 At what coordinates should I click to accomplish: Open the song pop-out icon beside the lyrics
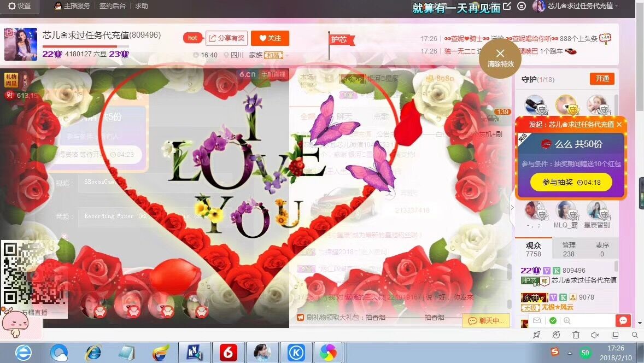[x=507, y=6]
